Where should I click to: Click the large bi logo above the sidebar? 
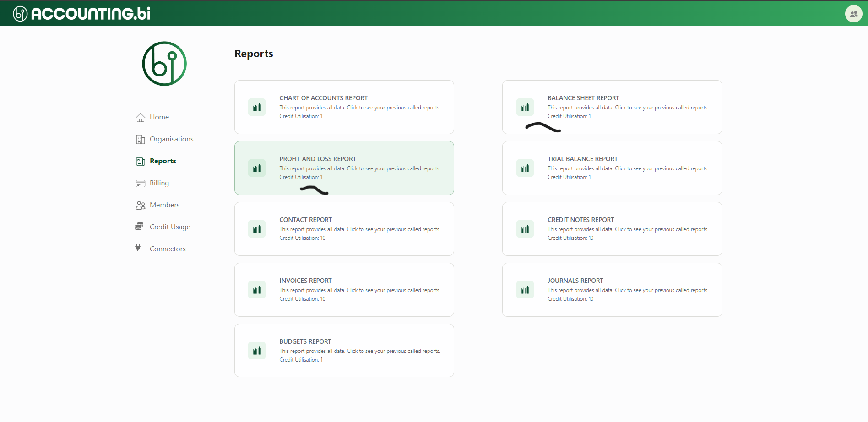tap(164, 63)
